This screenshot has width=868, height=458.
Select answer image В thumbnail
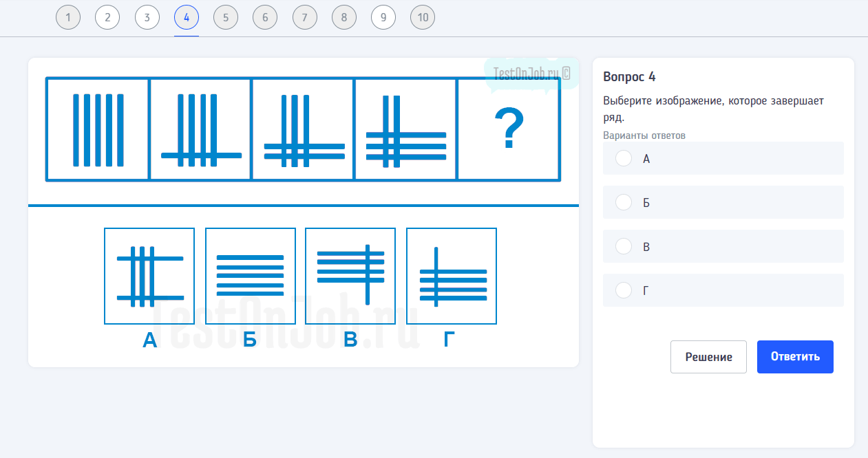(350, 276)
